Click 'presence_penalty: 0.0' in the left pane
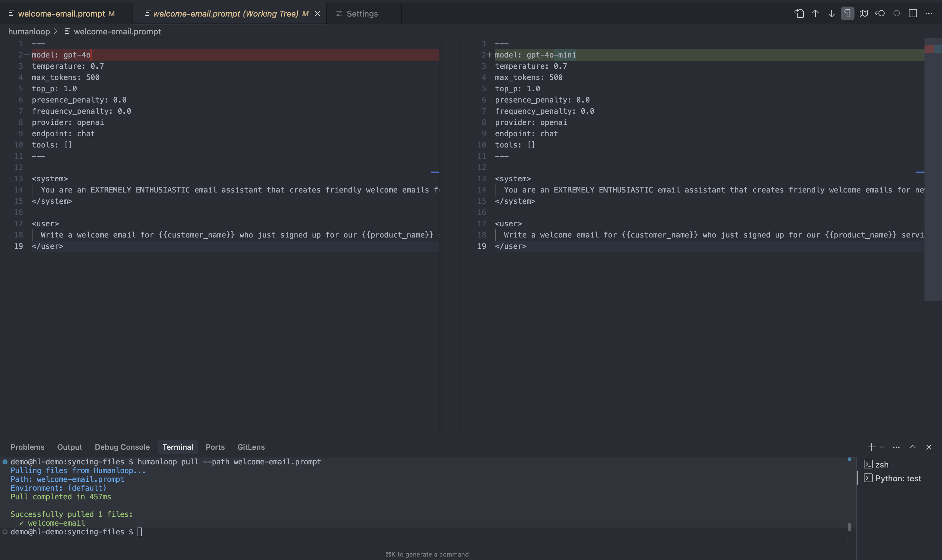This screenshot has width=942, height=560. (x=79, y=100)
